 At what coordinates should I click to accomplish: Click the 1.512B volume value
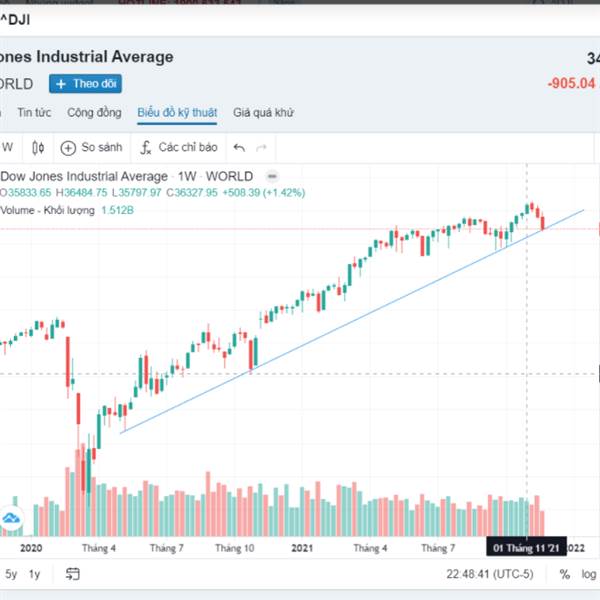[117, 210]
